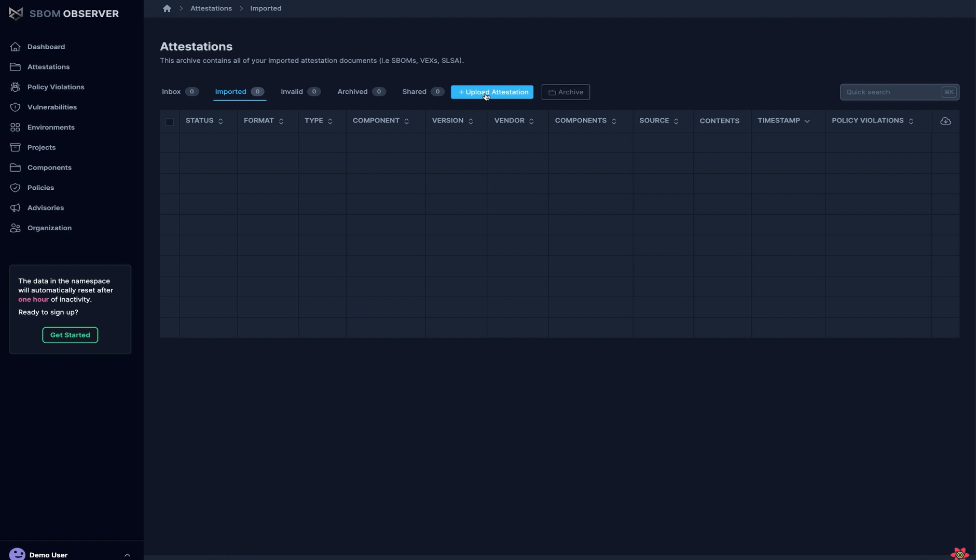Image resolution: width=976 pixels, height=560 pixels.
Task: Click the Imported breadcrumb link
Action: point(266,8)
